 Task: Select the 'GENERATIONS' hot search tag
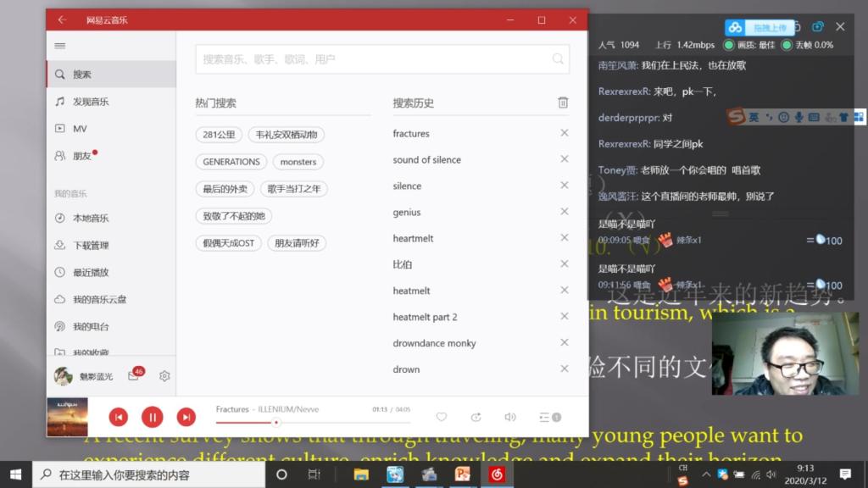231,162
